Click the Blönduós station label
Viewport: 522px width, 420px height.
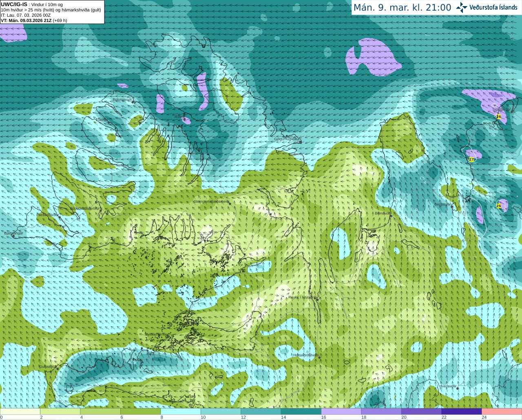383,213
